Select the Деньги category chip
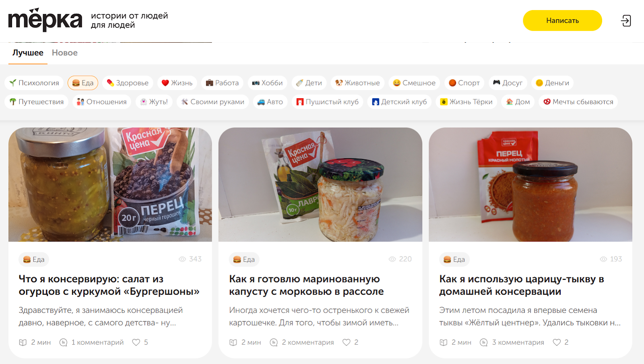 click(552, 83)
